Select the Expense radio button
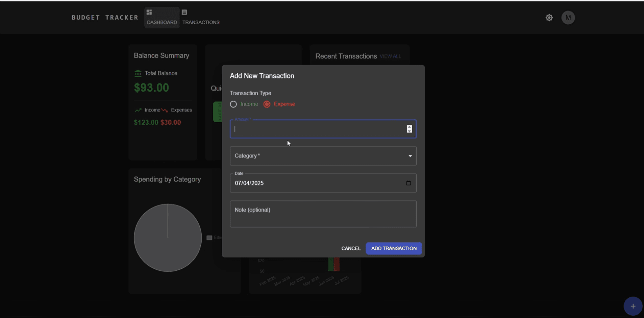The width and height of the screenshot is (644, 318). [x=267, y=104]
